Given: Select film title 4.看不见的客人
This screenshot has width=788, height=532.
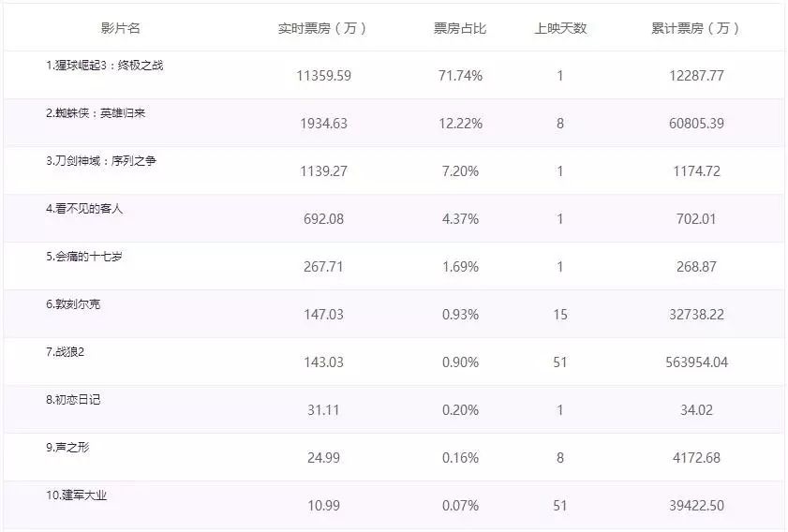Looking at the screenshot, I should [84, 209].
